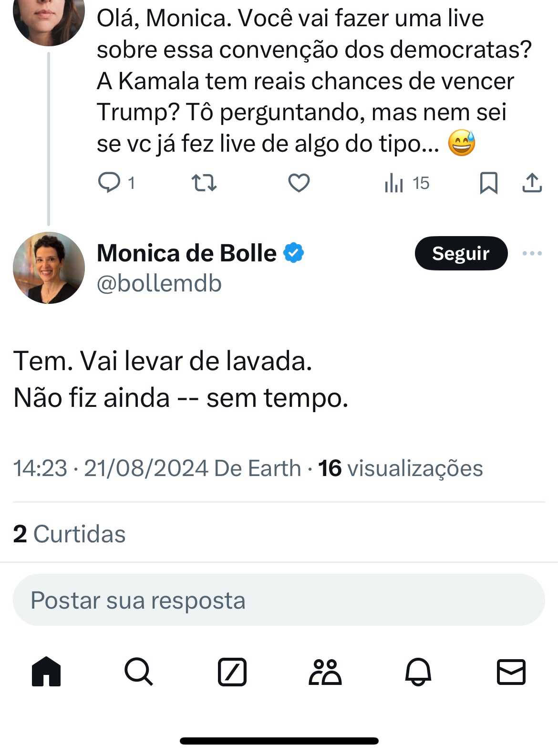
Task: Like the parent tweet with the heart icon
Action: coord(299,183)
